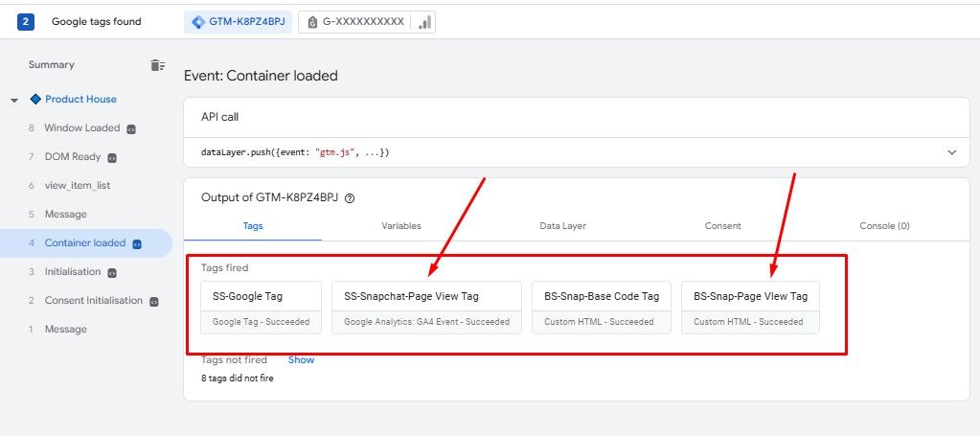Click the lock tag icon before G-XXXXXXXXXX
The image size is (980, 436).
pos(312,22)
